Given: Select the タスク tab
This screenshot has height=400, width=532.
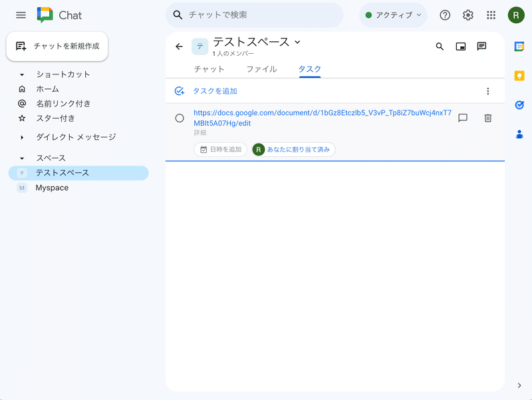Looking at the screenshot, I should (310, 69).
